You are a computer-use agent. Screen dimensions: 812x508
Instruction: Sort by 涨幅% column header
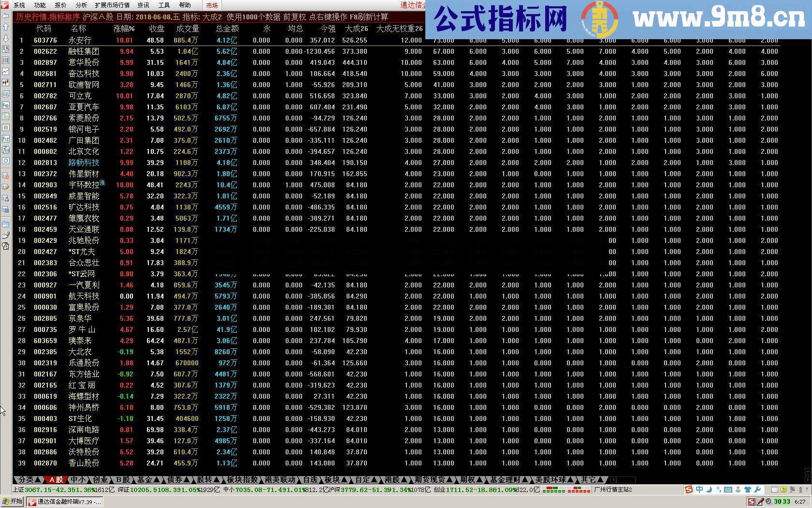pos(124,29)
